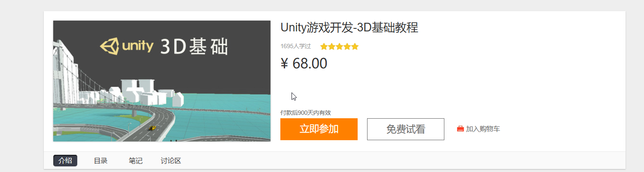This screenshot has width=644, height=172.
Task: Click the red shopping cart icon
Action: tap(460, 129)
